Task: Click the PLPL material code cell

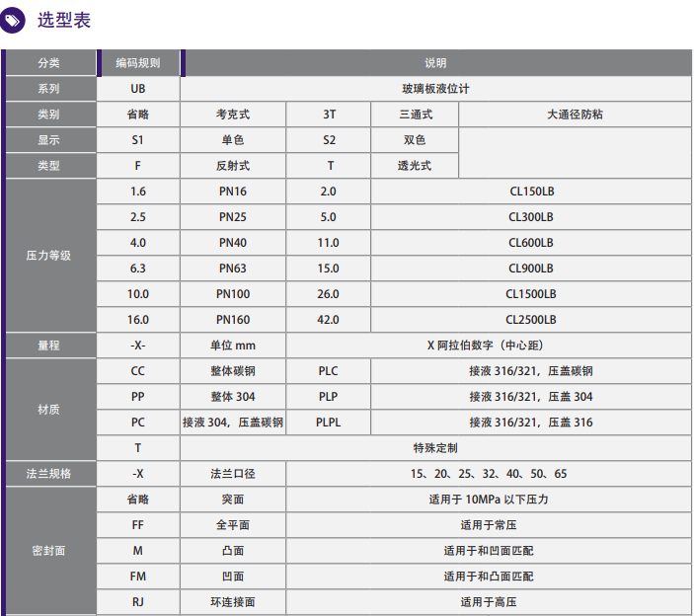Action: tap(329, 423)
